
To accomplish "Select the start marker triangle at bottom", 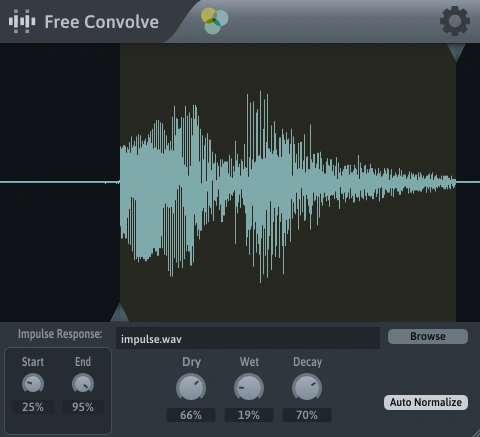I will 120,313.
